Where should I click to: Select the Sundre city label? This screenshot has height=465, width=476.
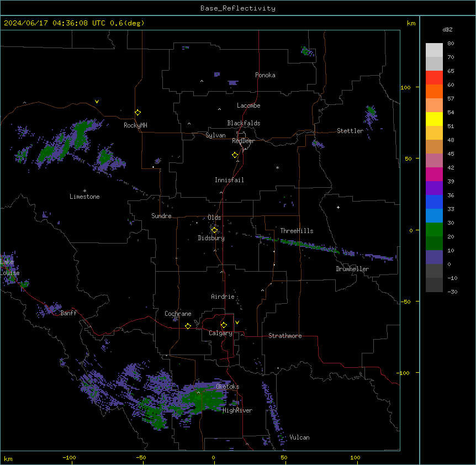coord(161,216)
